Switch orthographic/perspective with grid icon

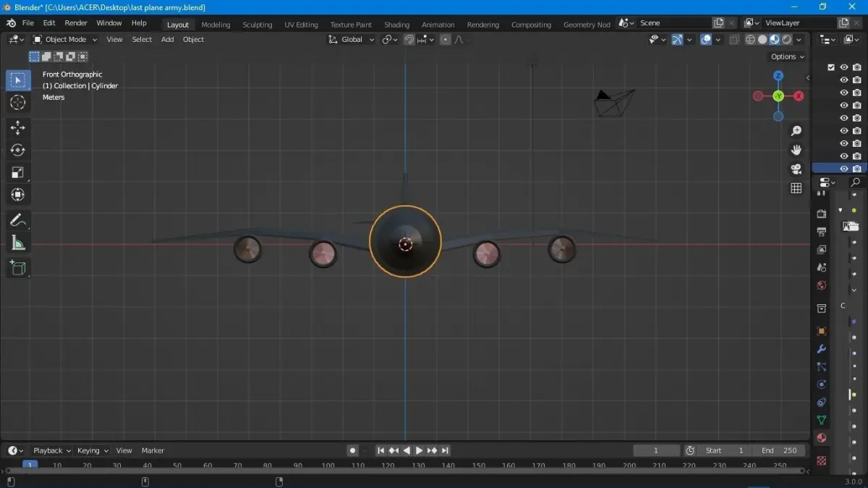(x=796, y=188)
